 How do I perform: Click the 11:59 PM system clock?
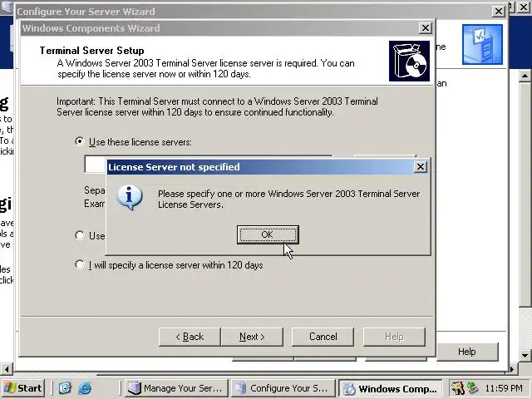pos(504,388)
